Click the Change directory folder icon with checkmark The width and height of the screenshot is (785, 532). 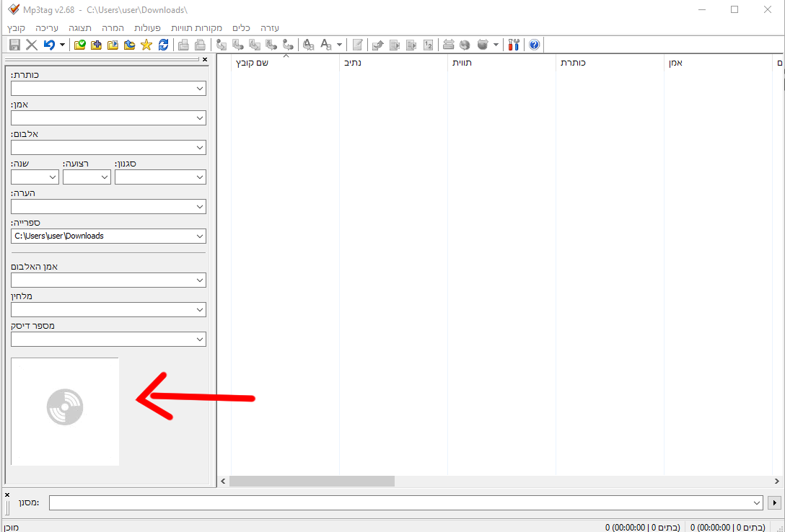point(80,45)
